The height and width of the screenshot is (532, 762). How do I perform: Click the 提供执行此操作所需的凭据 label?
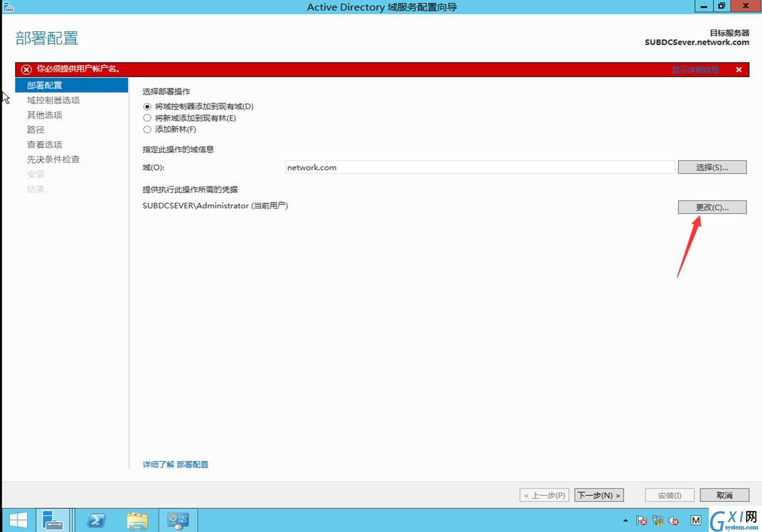[x=190, y=189]
